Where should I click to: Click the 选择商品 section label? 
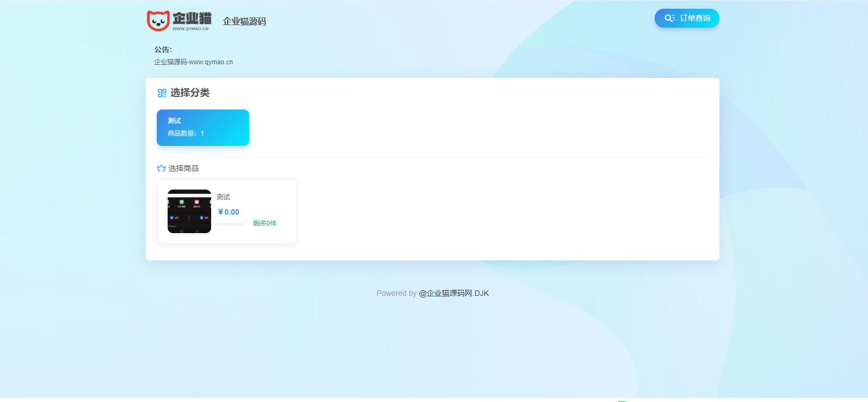[183, 168]
